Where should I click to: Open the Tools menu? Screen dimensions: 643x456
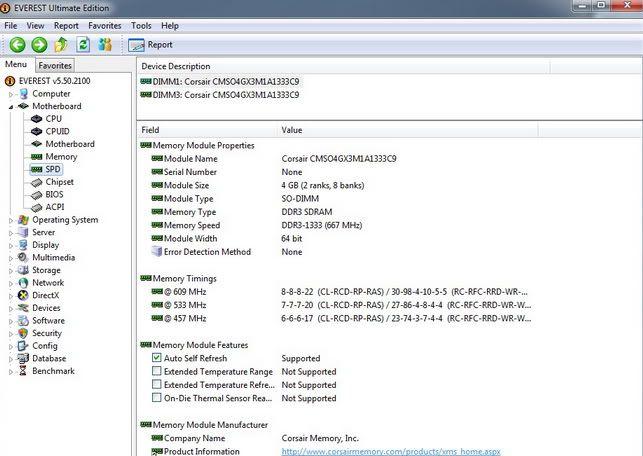pyautogui.click(x=141, y=25)
